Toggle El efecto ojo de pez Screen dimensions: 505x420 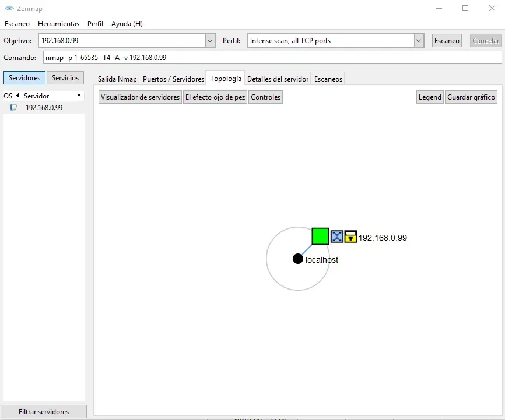click(215, 97)
